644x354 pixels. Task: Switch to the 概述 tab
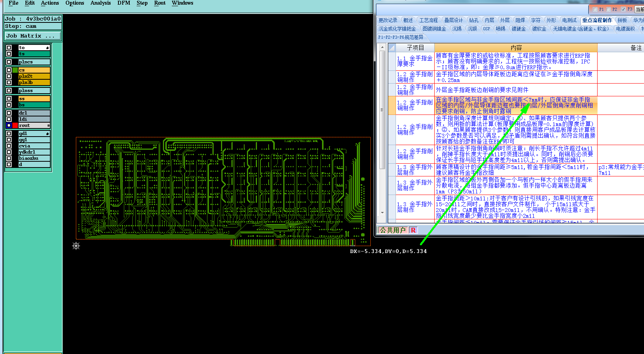408,20
